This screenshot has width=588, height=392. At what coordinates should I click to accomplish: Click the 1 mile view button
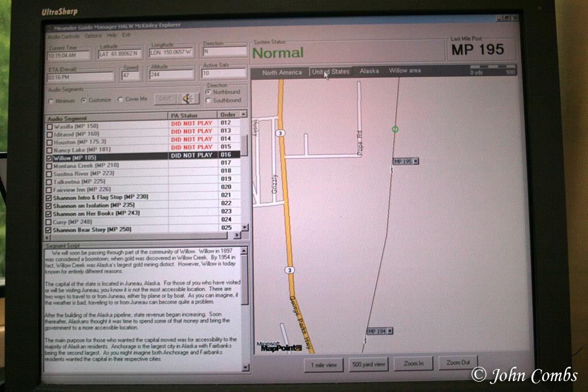324,365
